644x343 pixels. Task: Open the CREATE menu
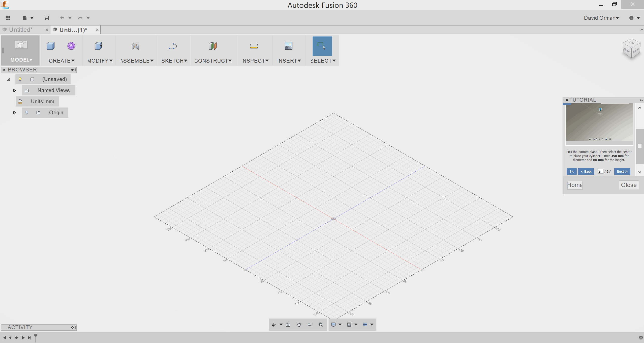(x=62, y=61)
